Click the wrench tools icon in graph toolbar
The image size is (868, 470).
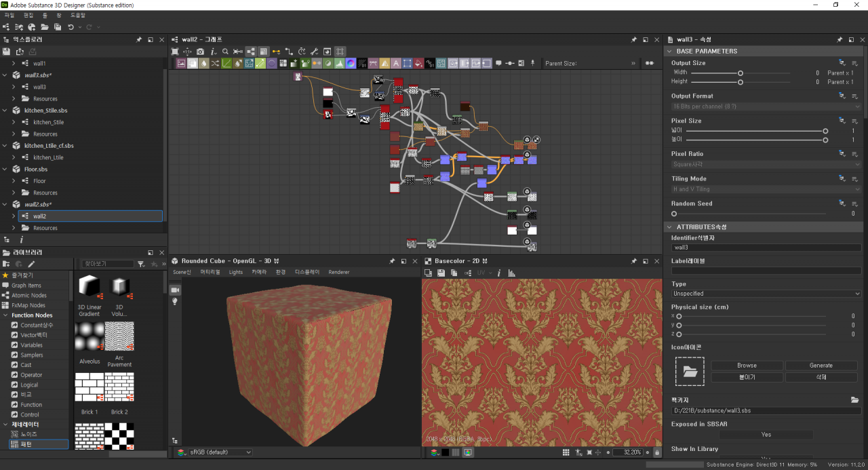[x=314, y=52]
